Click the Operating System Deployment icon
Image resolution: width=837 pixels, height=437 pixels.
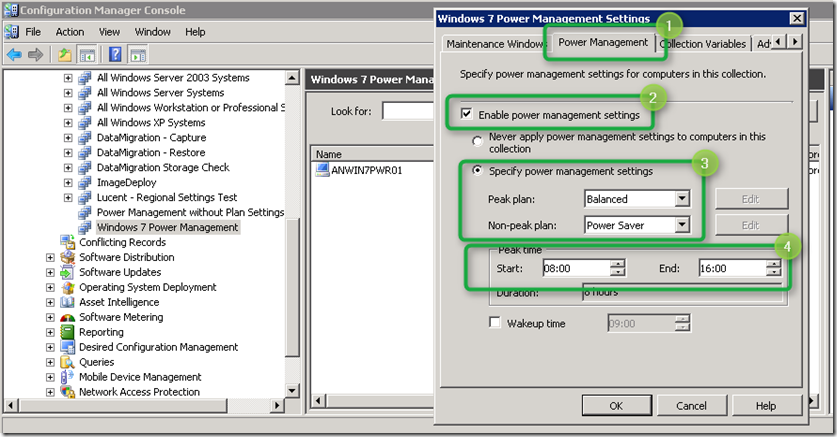pyautogui.click(x=68, y=287)
